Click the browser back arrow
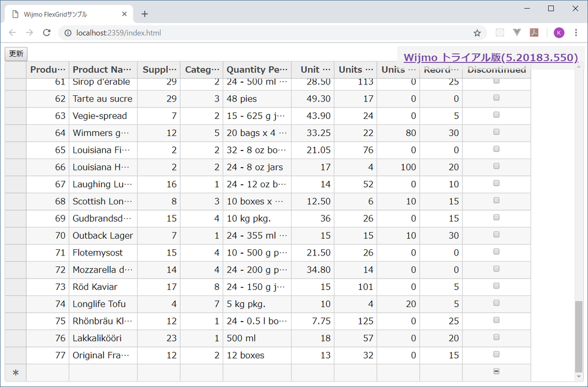Viewport: 588px width, 387px height. pyautogui.click(x=13, y=33)
